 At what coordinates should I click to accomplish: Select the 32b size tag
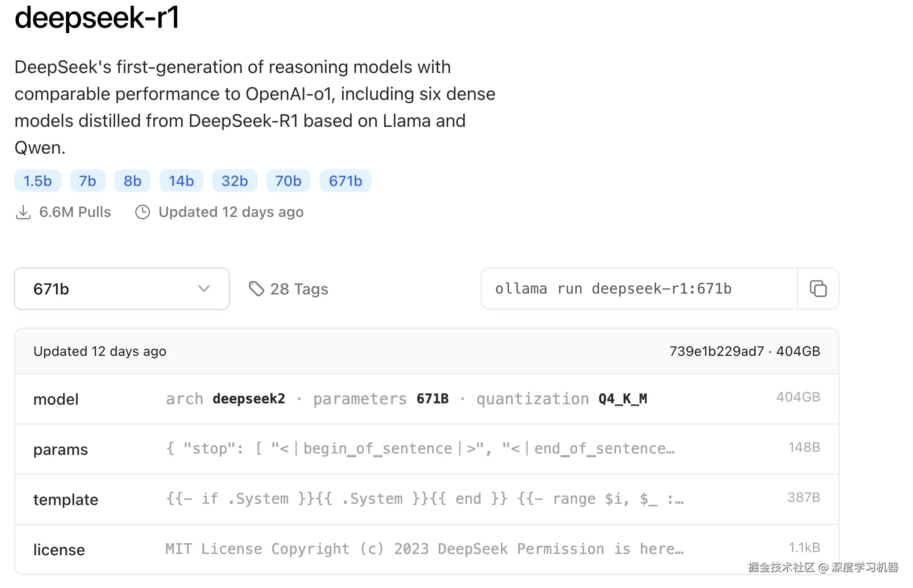click(x=235, y=181)
